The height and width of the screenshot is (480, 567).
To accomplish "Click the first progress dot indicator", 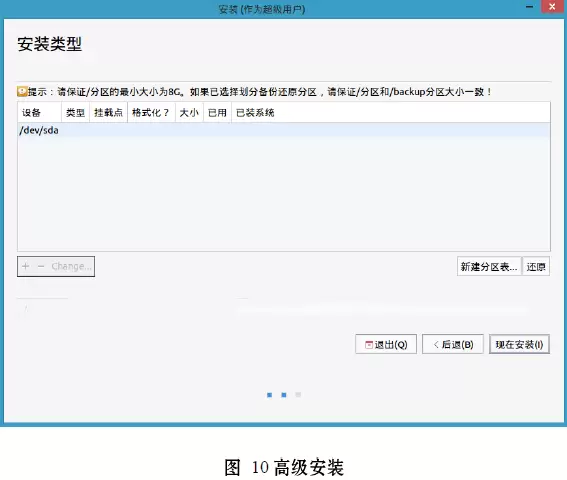I will pos(269,395).
